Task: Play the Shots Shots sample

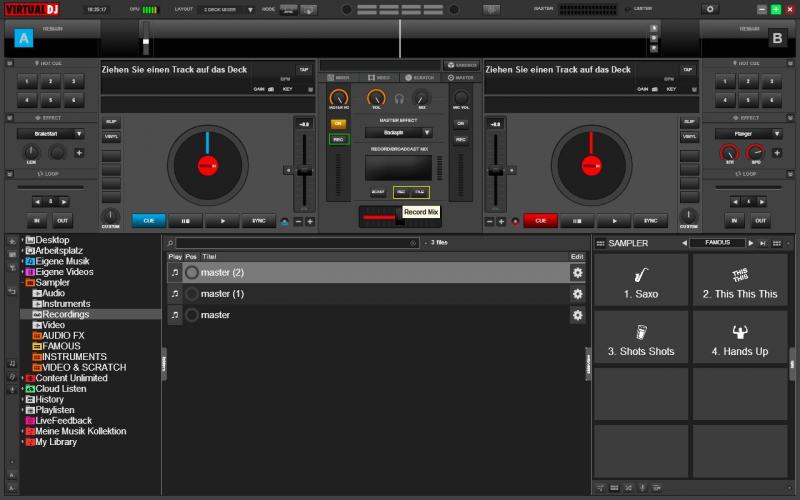Action: point(640,336)
